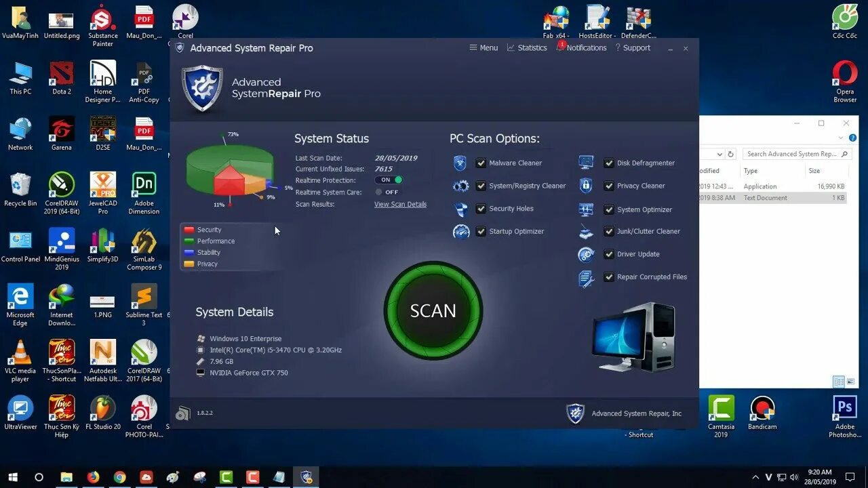This screenshot has height=488, width=868.
Task: Open Substance Painter desktop icon
Action: tap(103, 26)
